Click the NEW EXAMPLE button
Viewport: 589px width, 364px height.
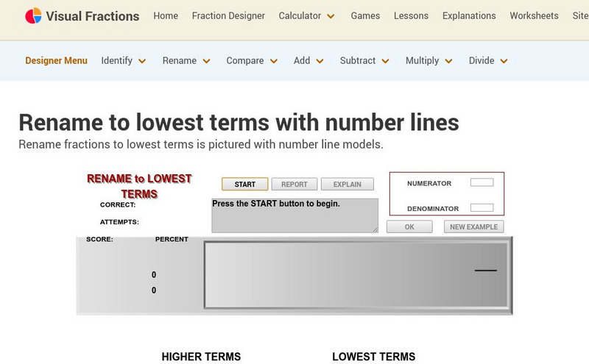pyautogui.click(x=473, y=227)
